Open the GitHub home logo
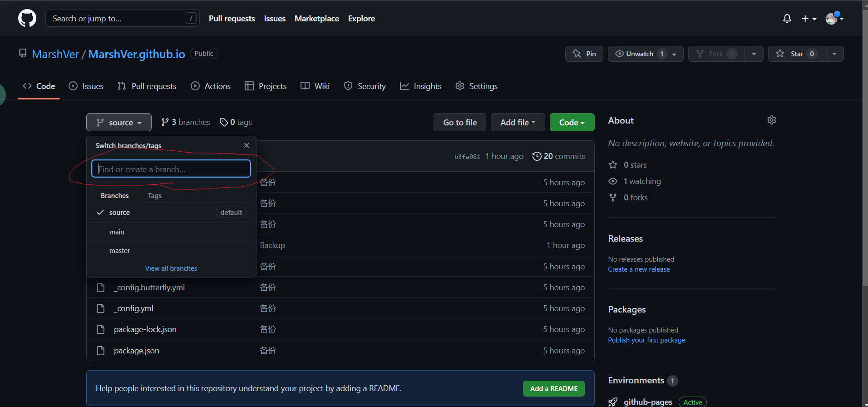The height and width of the screenshot is (407, 868). (27, 19)
